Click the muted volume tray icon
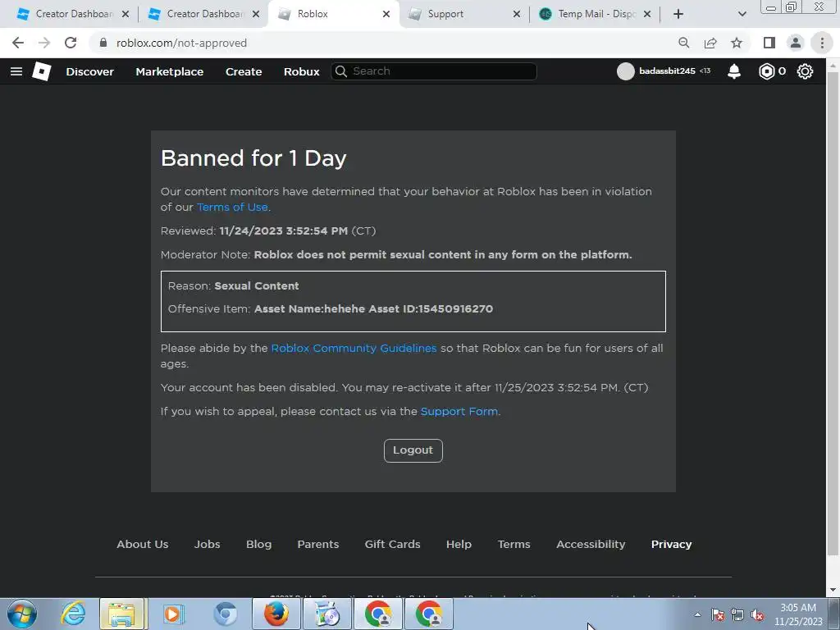 pos(757,615)
